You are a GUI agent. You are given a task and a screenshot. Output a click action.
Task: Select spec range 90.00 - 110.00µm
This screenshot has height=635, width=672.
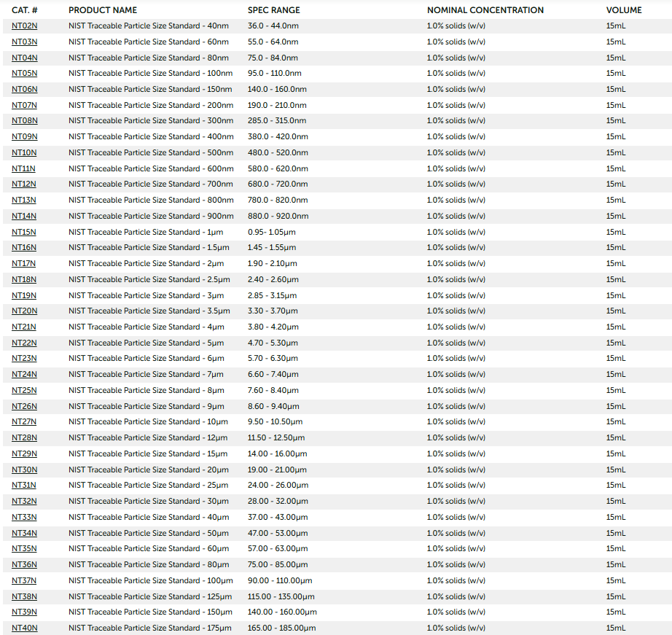click(280, 580)
